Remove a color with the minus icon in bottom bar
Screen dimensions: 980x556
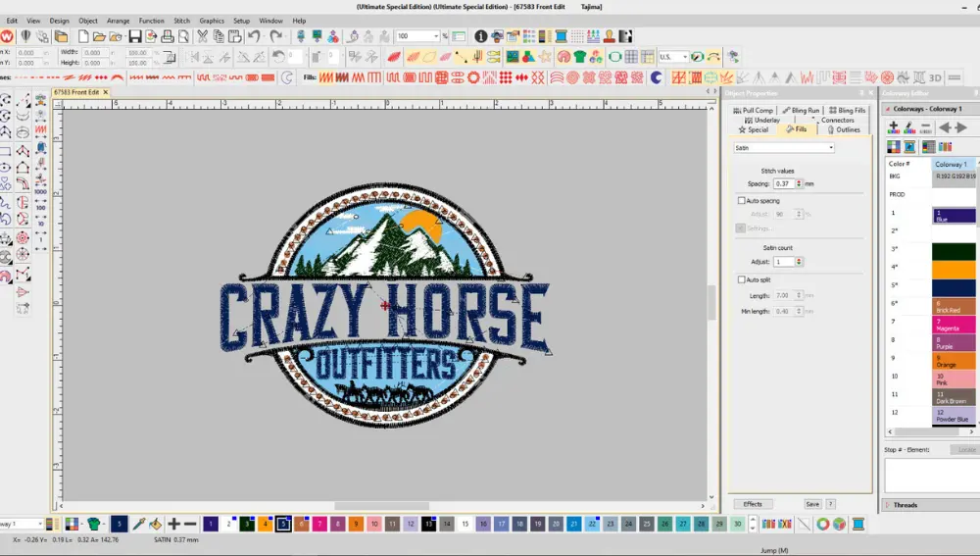[191, 524]
